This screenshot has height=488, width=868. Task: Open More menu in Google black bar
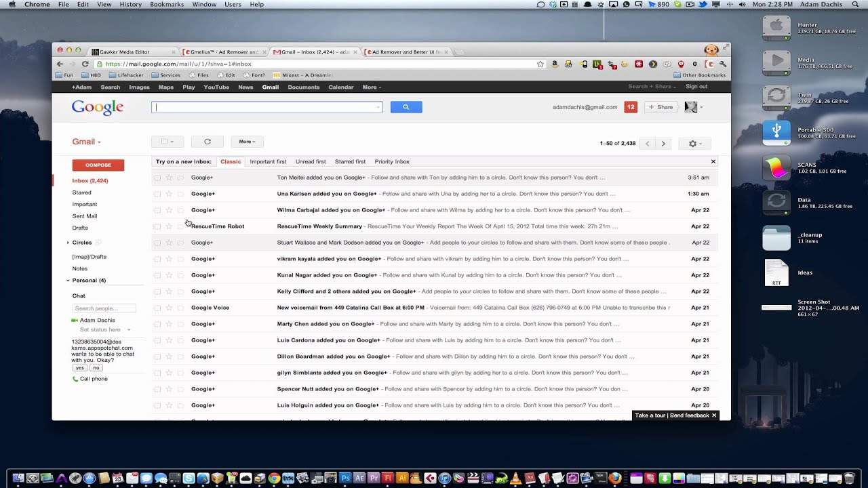[372, 87]
